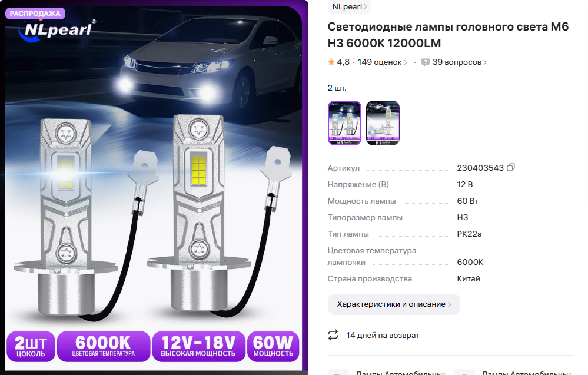Click main product image of LED lamps
This screenshot has height=375, width=588.
click(154, 187)
